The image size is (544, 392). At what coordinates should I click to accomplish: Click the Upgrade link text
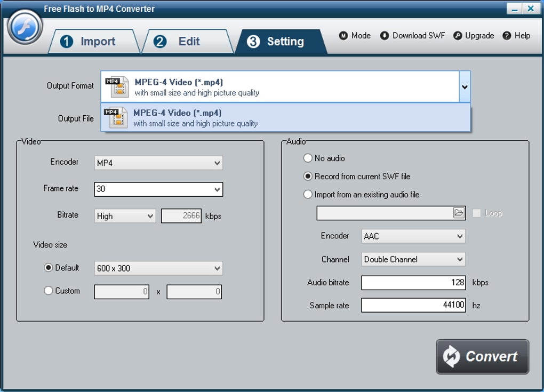(479, 36)
